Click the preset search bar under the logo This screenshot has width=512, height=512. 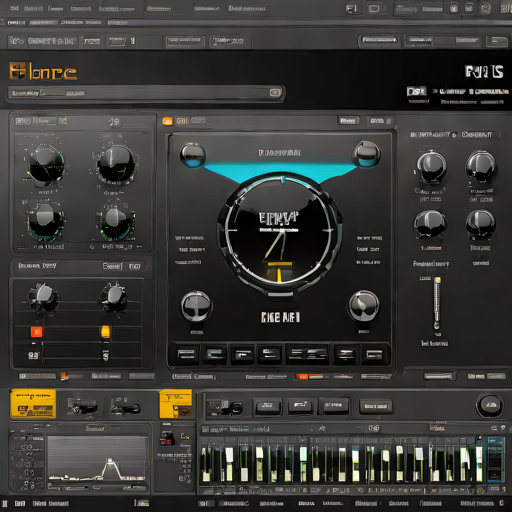(x=146, y=93)
